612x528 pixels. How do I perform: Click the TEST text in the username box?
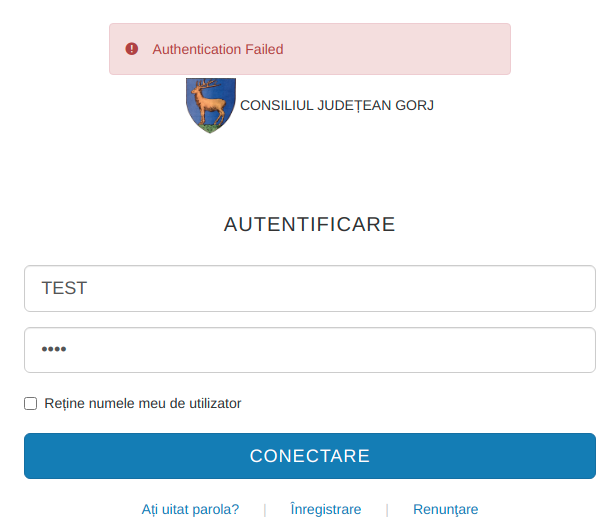pos(64,288)
